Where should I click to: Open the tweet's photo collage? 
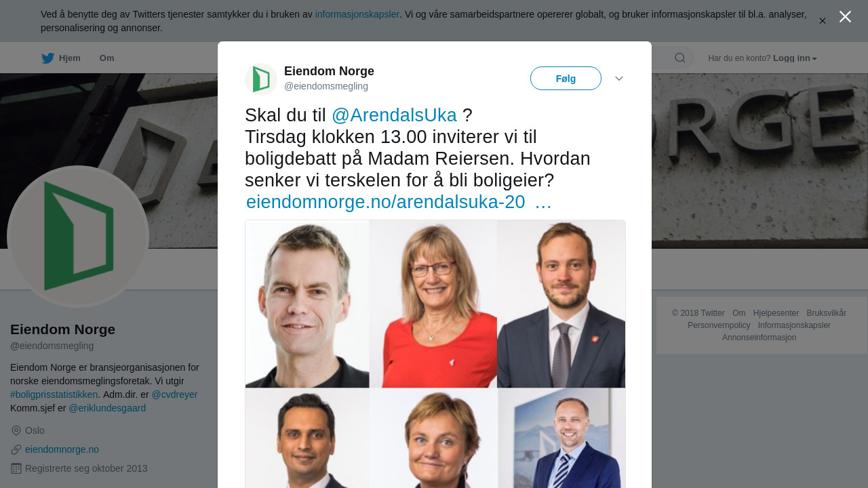pos(435,352)
